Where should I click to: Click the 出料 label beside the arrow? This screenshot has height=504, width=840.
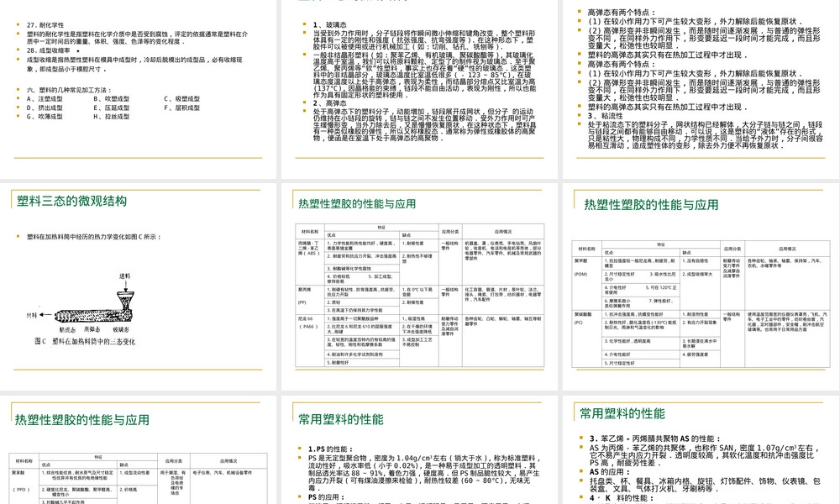(x=32, y=316)
